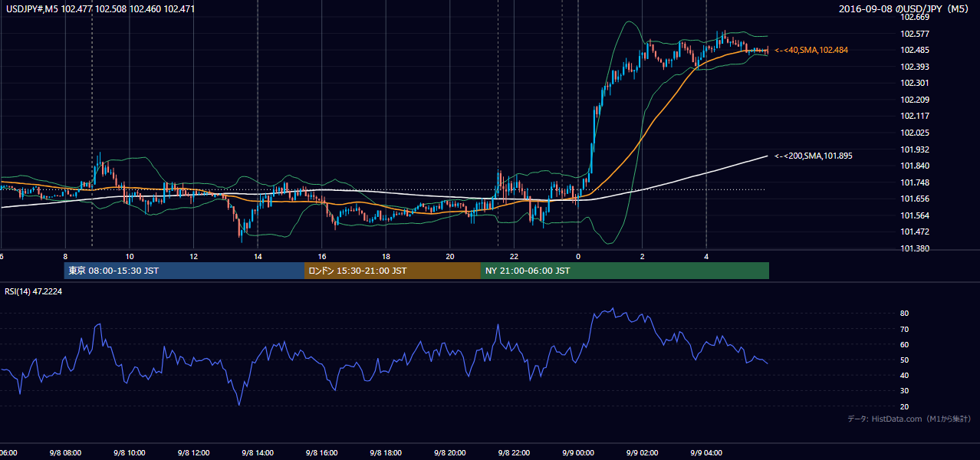Click the RSI(14) 47.2224 indicator label
Screen dimensions: 980x460
(x=35, y=291)
